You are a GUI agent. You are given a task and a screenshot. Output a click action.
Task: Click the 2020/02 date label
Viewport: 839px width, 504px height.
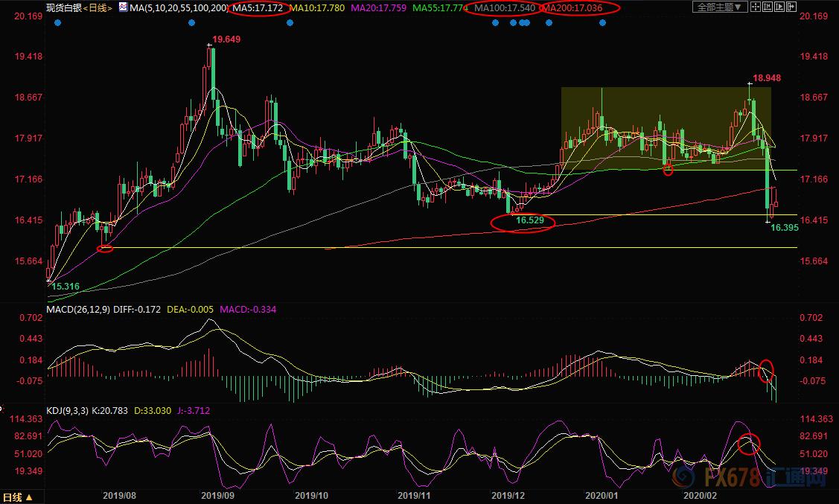pos(700,496)
